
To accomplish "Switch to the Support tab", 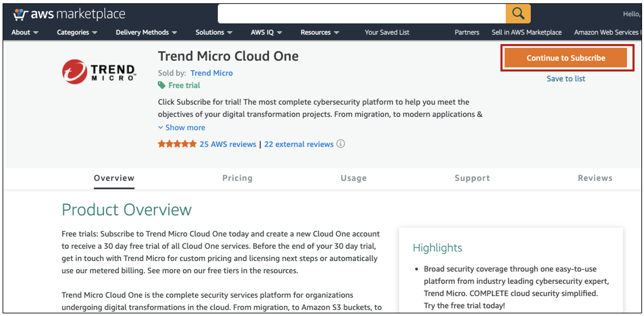I will 472,178.
